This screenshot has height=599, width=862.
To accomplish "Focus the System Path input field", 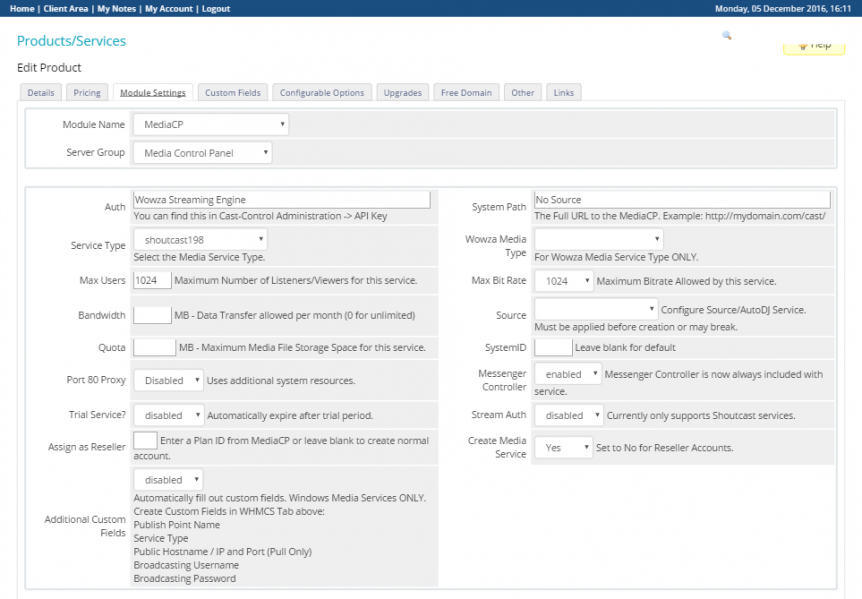I will click(x=681, y=200).
